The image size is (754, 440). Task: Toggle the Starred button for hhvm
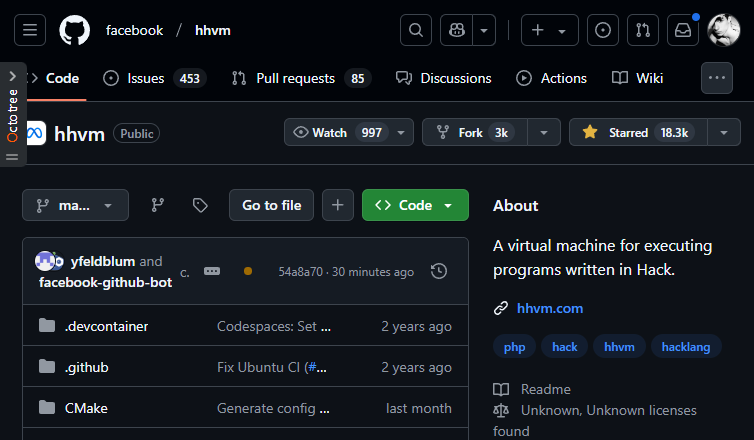point(637,132)
